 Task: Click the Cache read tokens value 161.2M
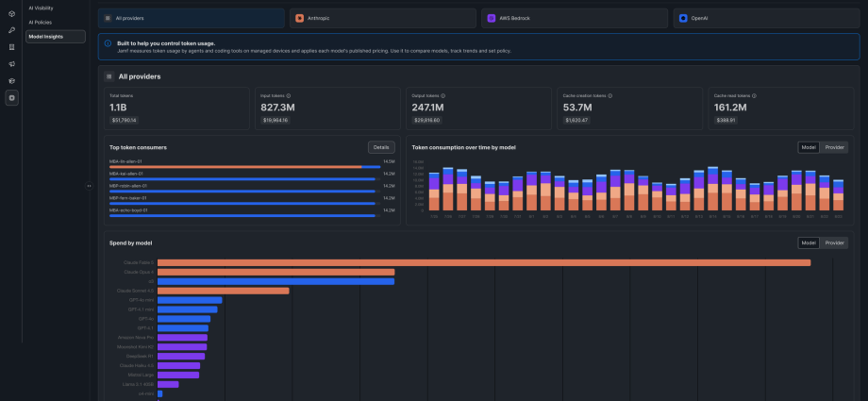730,108
